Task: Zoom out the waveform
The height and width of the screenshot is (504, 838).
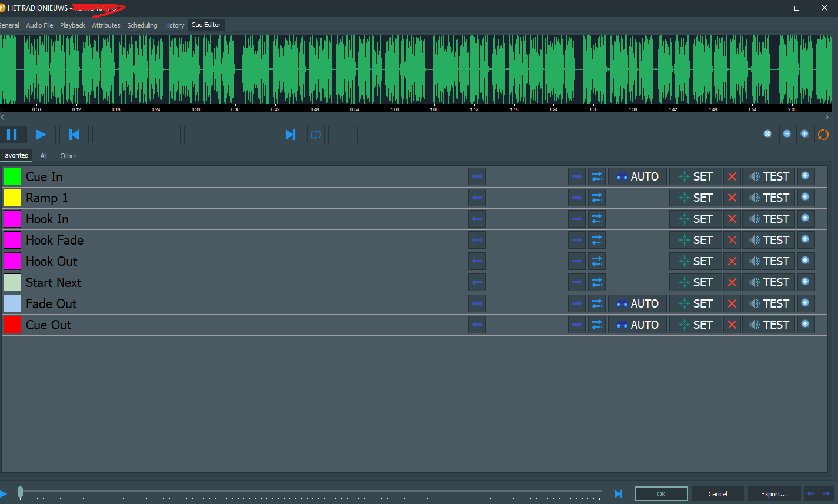Action: [787, 135]
